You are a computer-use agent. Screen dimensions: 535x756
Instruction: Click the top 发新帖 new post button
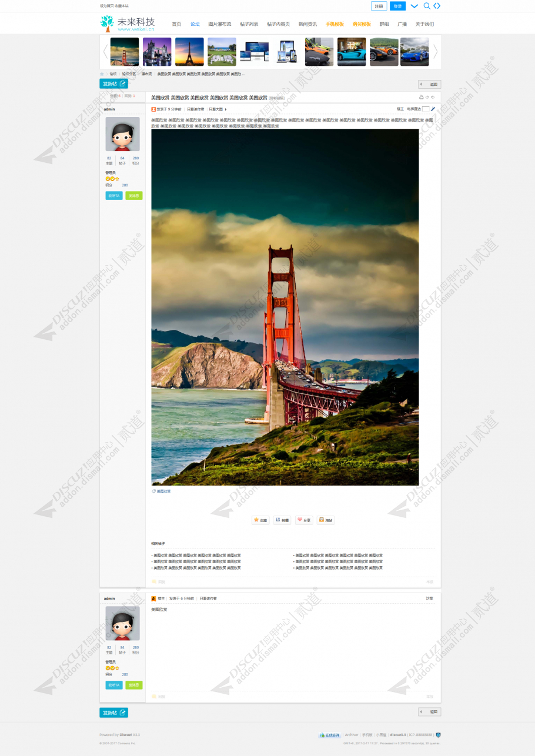(x=113, y=83)
